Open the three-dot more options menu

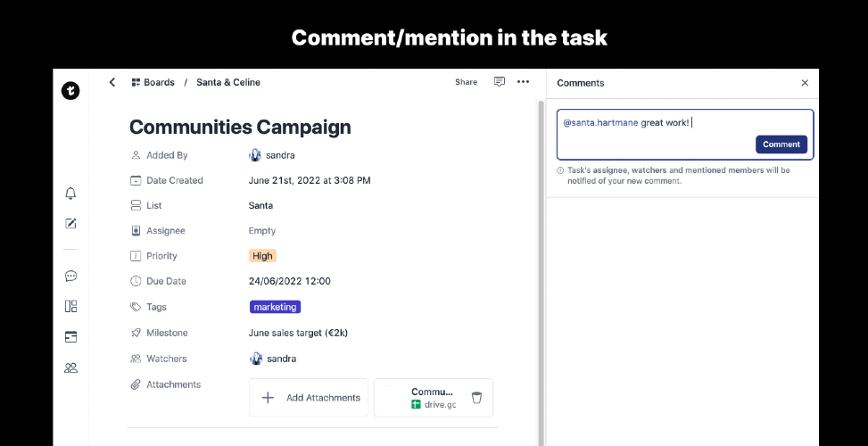[x=523, y=82]
